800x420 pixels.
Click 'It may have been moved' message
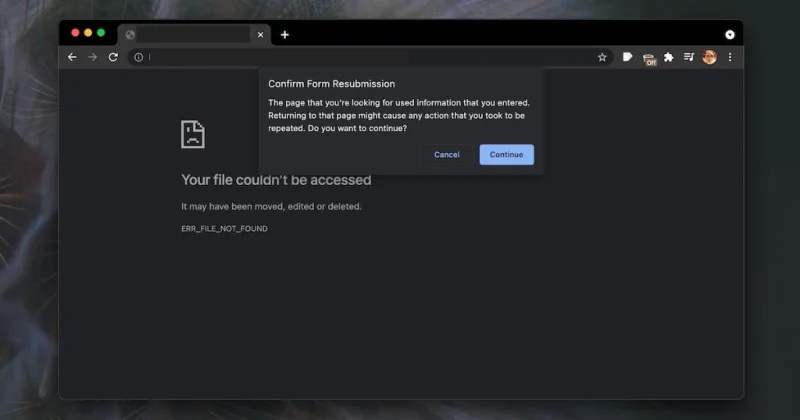[271, 206]
